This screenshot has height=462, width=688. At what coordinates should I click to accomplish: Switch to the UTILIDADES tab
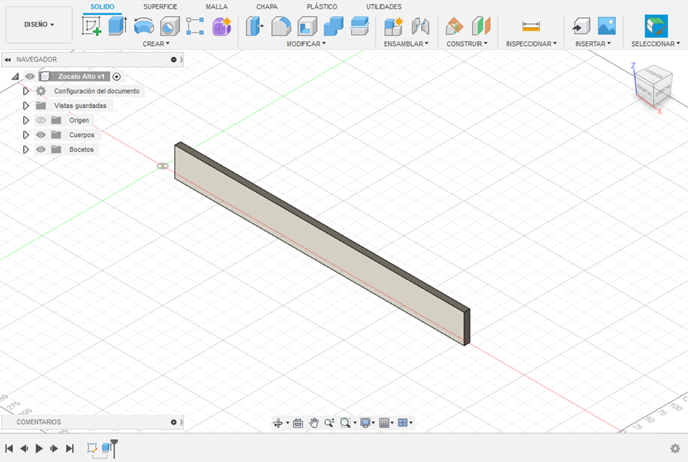(x=384, y=7)
